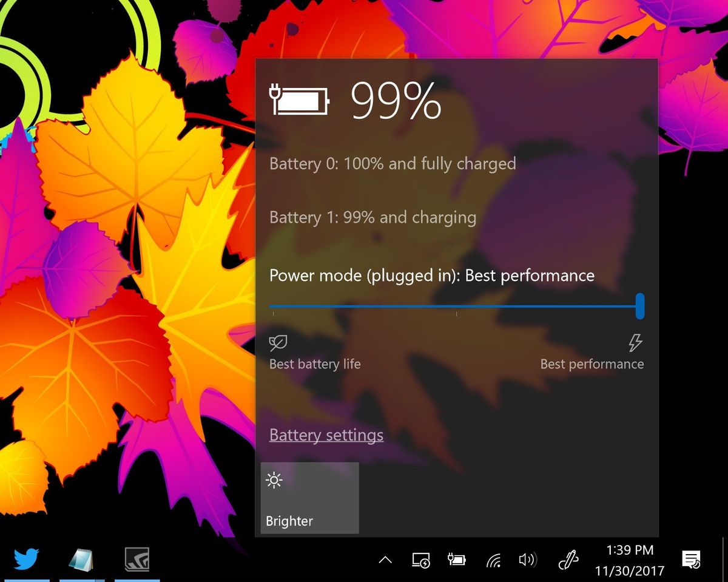The image size is (728, 582).
Task: Click the display sync icon in the system tray
Action: (420, 560)
